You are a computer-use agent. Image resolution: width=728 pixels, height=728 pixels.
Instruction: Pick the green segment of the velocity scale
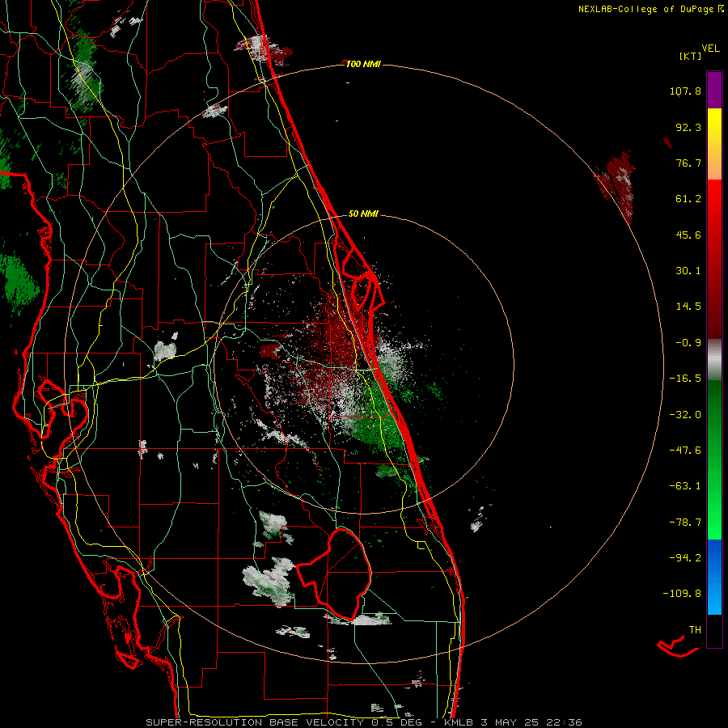(714, 459)
